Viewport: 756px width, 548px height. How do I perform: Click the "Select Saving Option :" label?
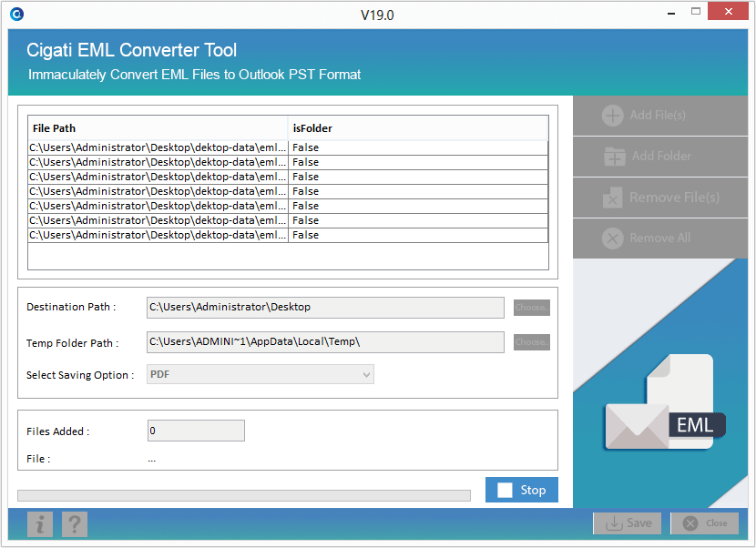click(80, 375)
